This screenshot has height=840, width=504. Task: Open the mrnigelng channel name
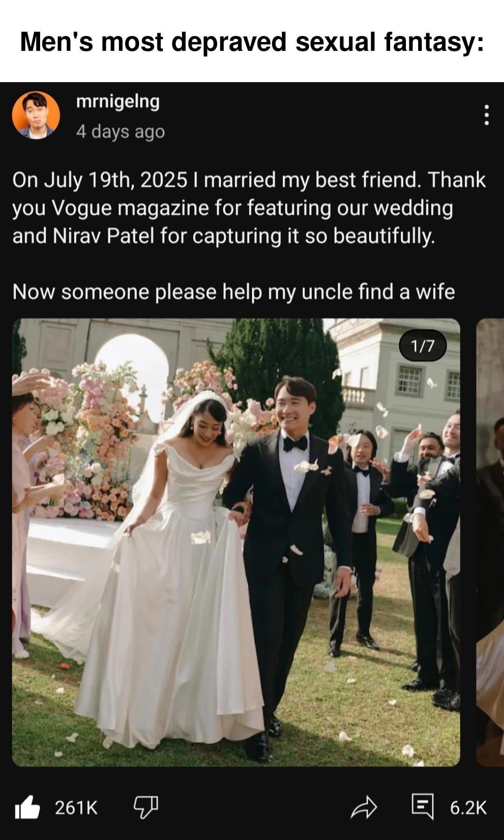point(118,101)
